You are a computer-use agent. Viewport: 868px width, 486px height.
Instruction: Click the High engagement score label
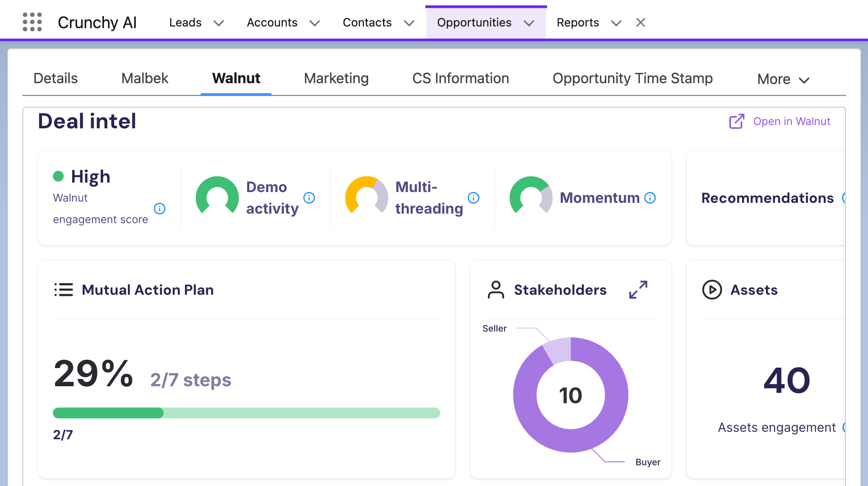[x=90, y=176]
